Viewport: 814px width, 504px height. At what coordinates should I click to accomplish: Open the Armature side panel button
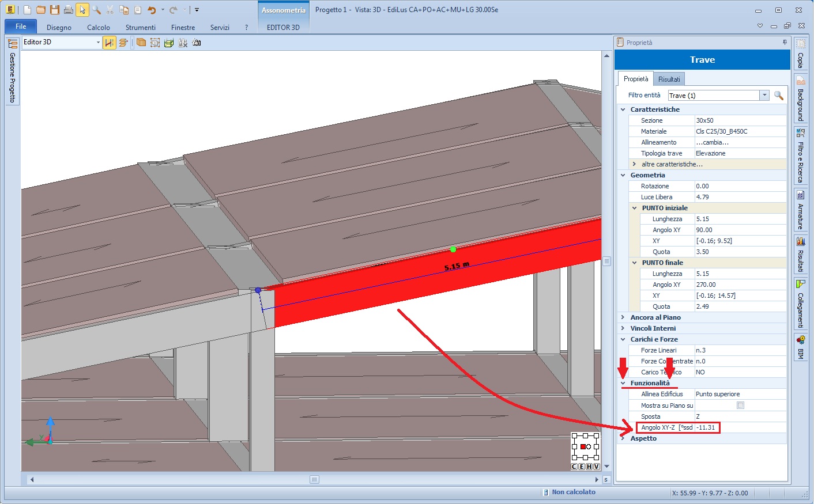800,210
